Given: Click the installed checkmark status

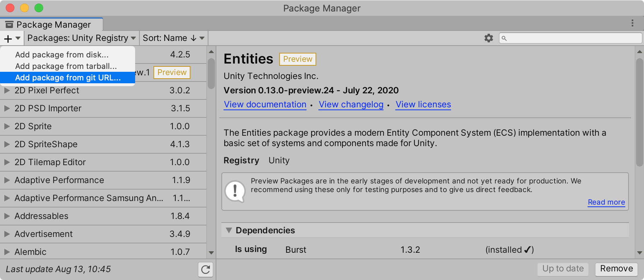Looking at the screenshot, I should [x=510, y=250].
